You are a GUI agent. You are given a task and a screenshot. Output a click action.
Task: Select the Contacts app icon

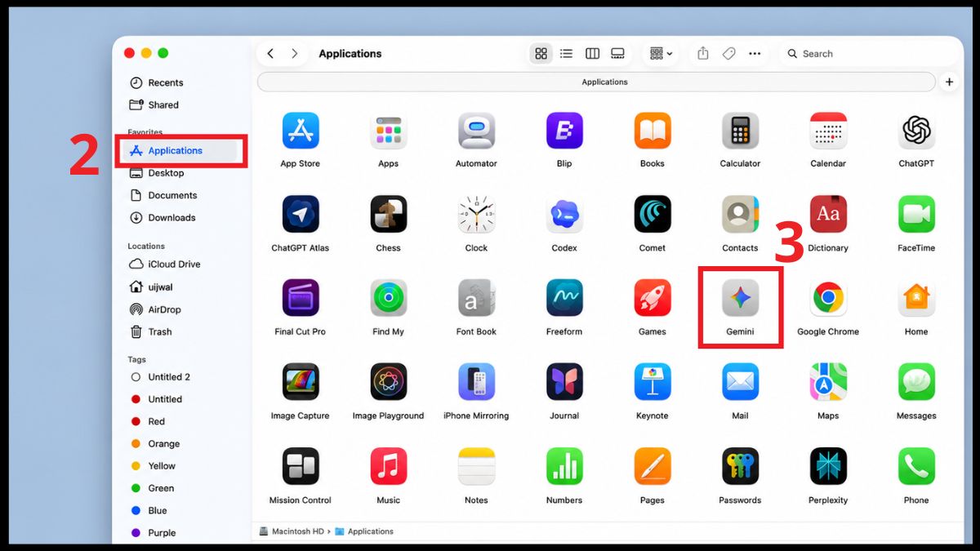coord(740,215)
